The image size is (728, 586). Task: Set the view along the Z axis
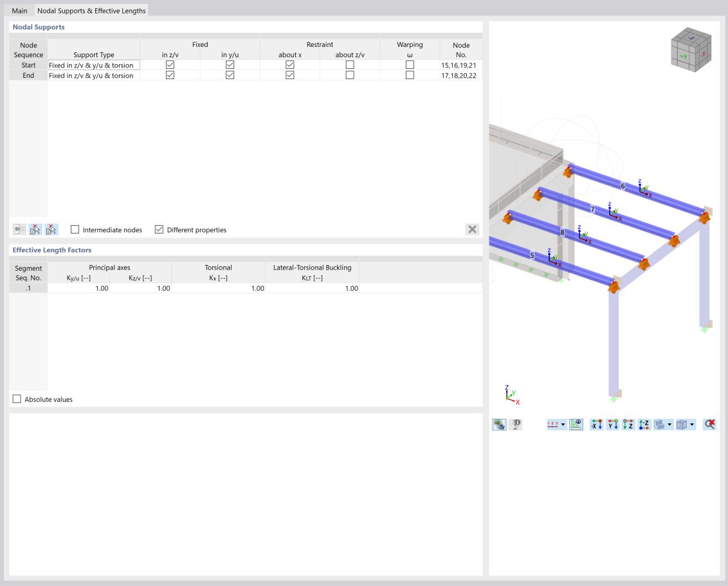pos(629,424)
